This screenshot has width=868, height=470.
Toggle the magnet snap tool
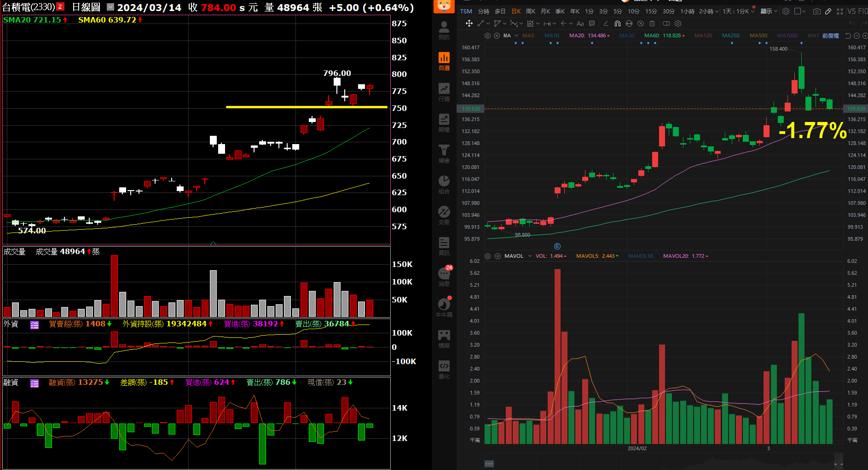(x=618, y=23)
